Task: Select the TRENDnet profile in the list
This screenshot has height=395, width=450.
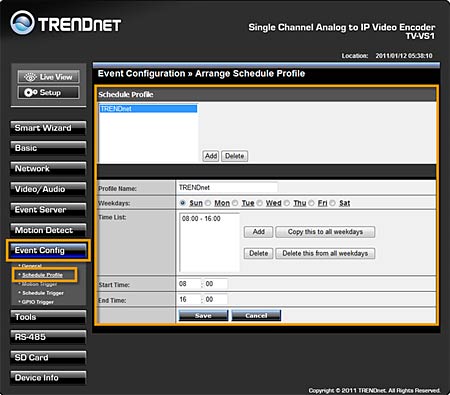Action: tap(148, 109)
